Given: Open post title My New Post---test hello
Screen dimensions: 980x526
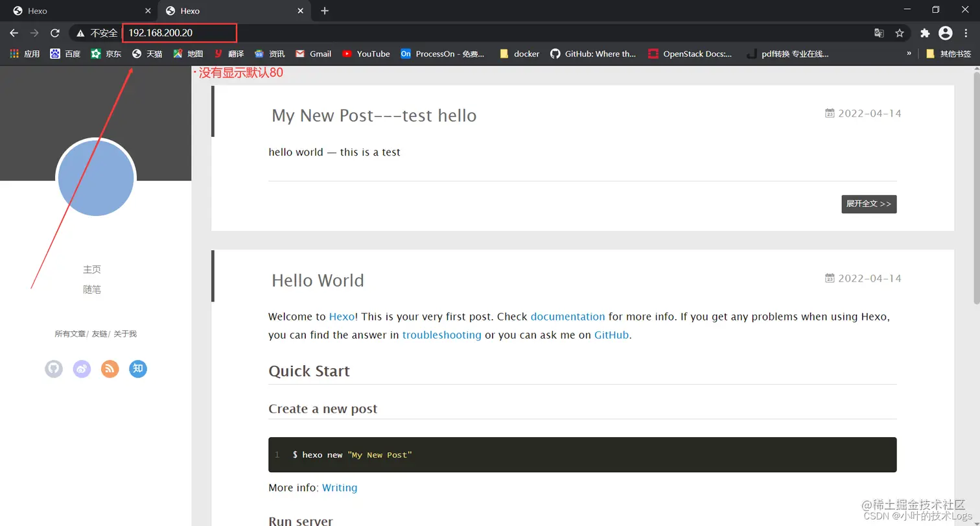Looking at the screenshot, I should tap(374, 115).
